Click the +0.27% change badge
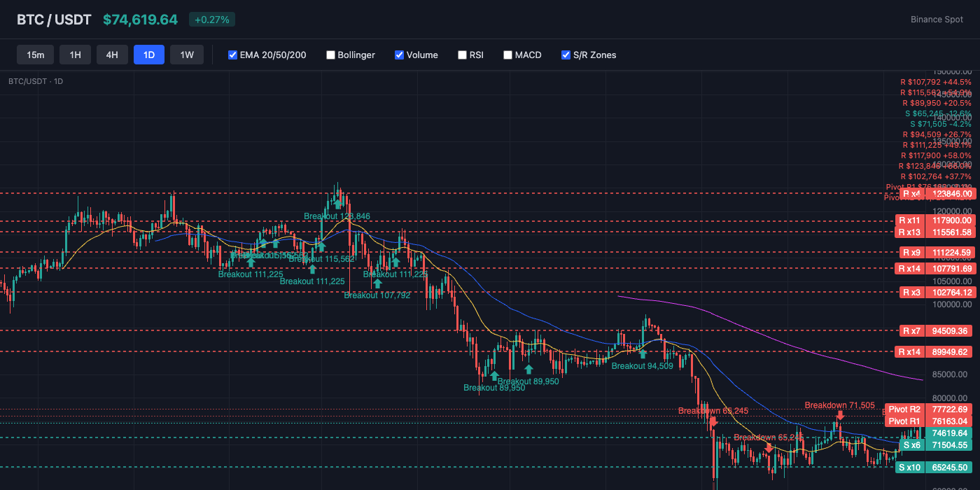 pyautogui.click(x=211, y=20)
